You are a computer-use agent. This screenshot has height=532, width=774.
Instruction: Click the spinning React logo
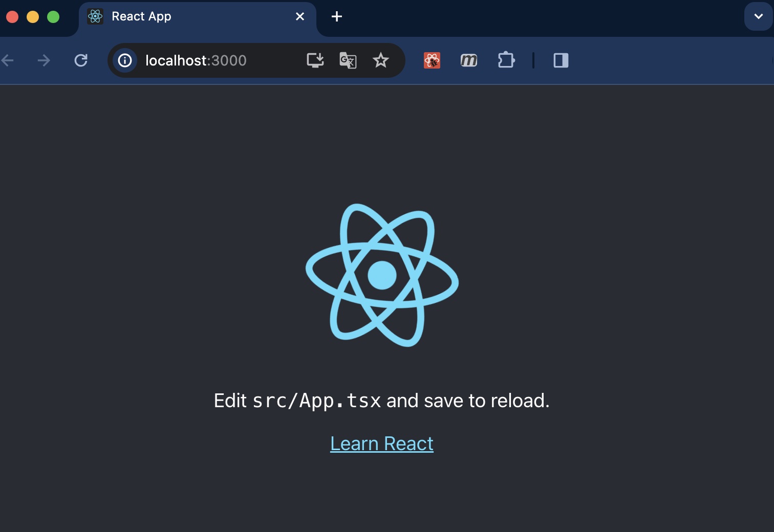382,275
